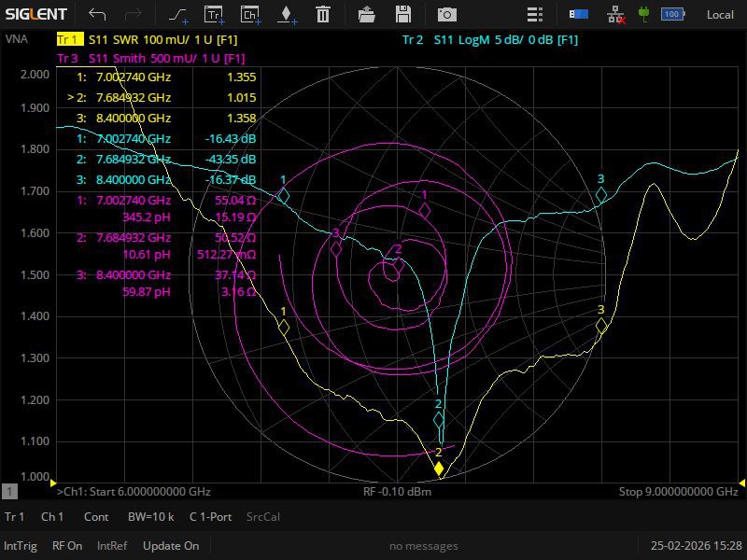This screenshot has height=560, width=747.
Task: Open the Cont sweep mode selector
Action: pos(96,517)
